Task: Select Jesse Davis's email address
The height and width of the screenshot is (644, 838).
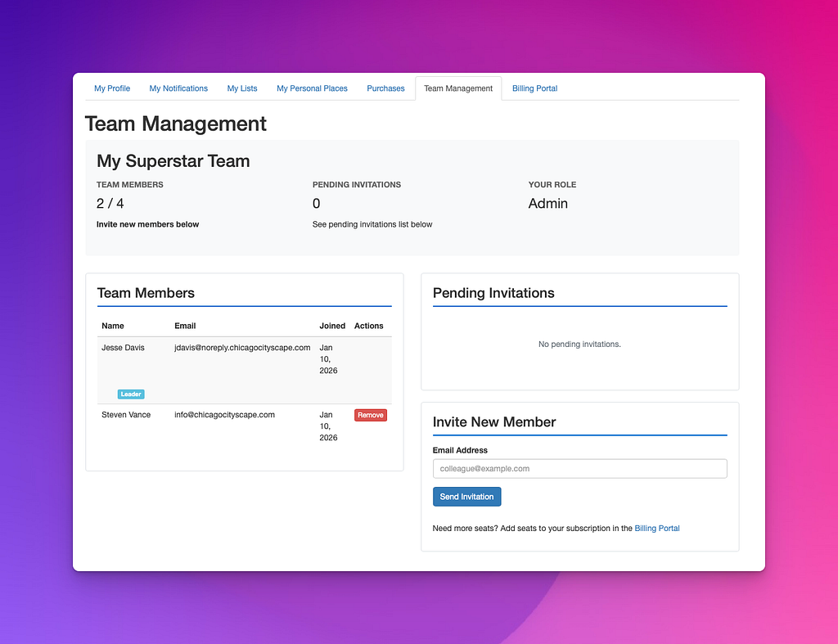Action: (x=242, y=348)
